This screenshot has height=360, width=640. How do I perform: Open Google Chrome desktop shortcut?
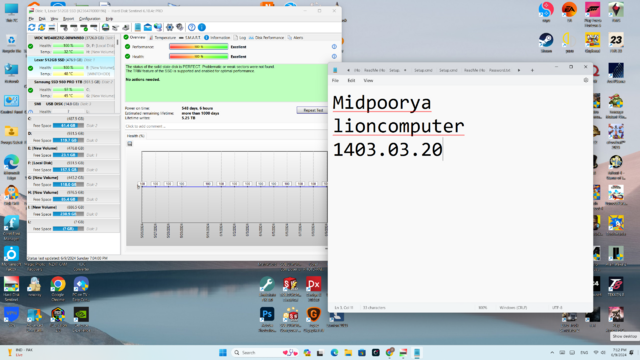[58, 288]
